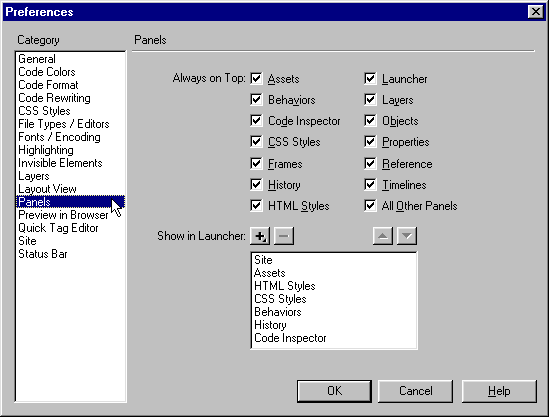Open Help for preferences
Screen dimensions: 549x417
click(x=499, y=391)
